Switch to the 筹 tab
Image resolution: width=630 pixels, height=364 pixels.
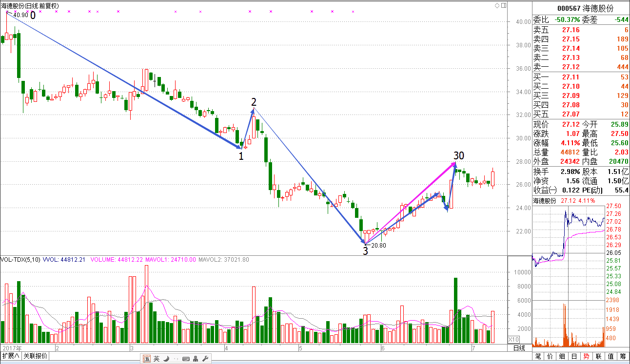[623, 356]
